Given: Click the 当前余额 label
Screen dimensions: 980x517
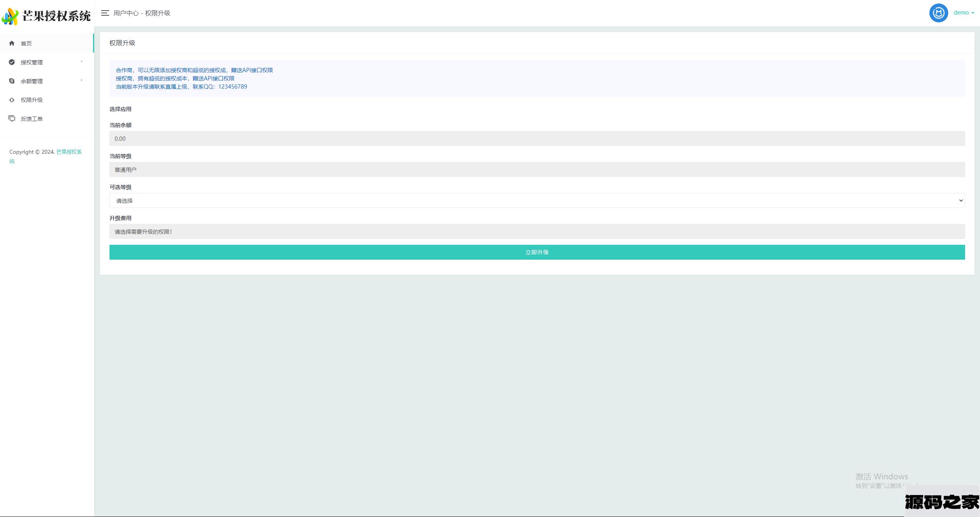Looking at the screenshot, I should [x=120, y=125].
